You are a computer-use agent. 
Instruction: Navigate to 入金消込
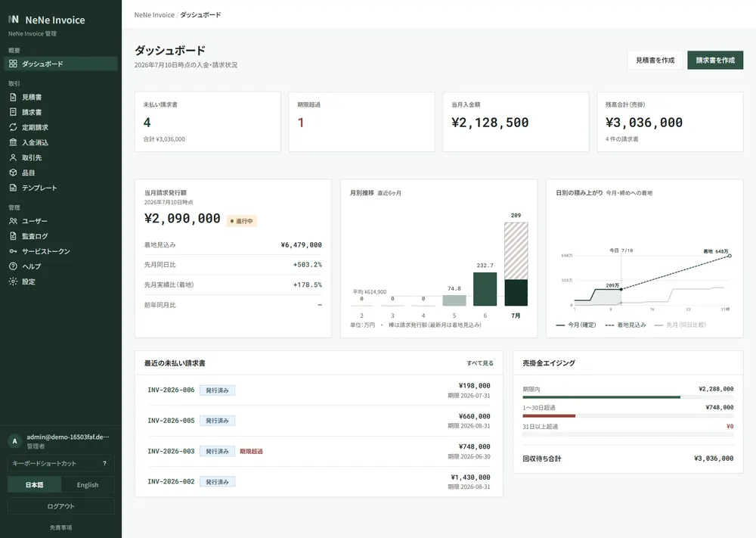coord(60,142)
